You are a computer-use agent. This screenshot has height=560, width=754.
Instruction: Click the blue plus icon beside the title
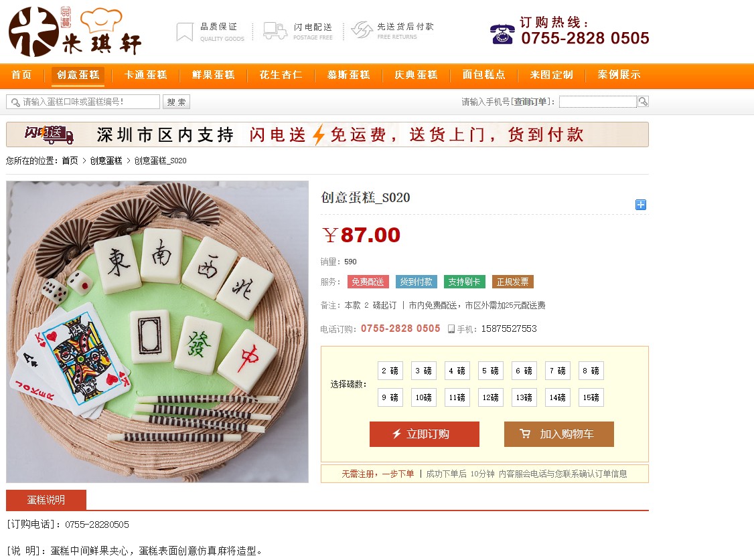click(x=641, y=205)
